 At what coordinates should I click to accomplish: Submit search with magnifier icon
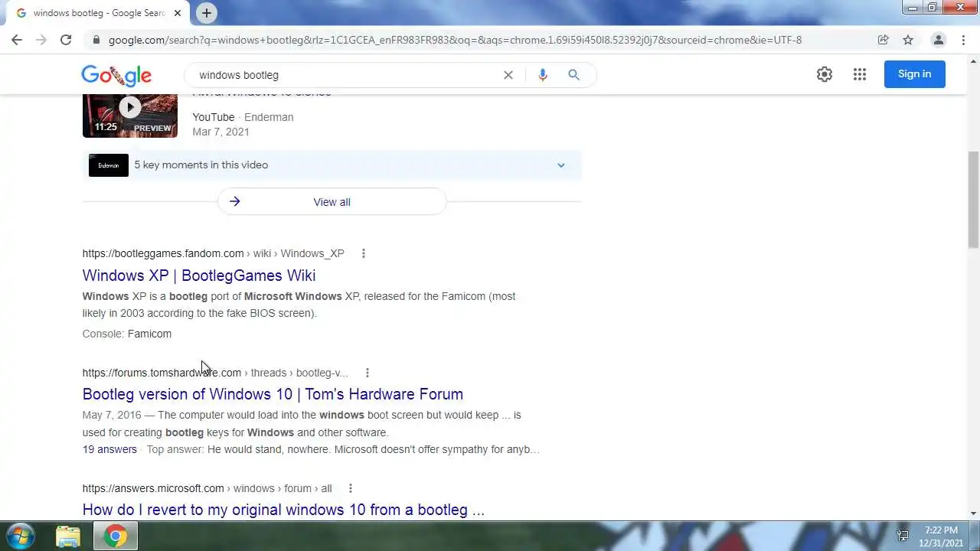(x=573, y=75)
